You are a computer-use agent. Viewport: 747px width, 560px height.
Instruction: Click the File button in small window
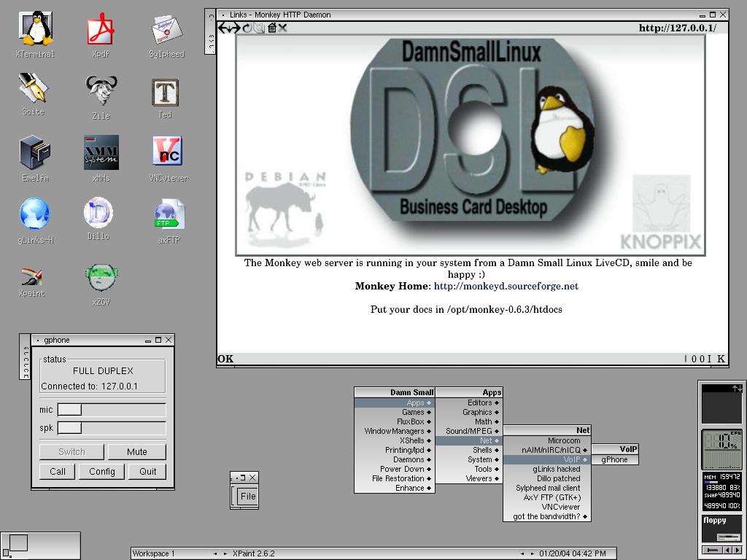point(248,496)
